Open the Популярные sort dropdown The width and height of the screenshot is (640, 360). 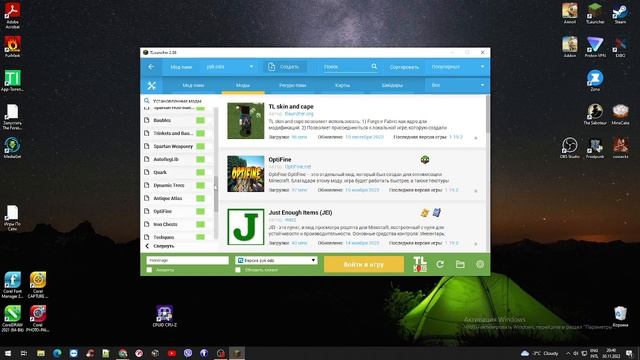click(458, 67)
